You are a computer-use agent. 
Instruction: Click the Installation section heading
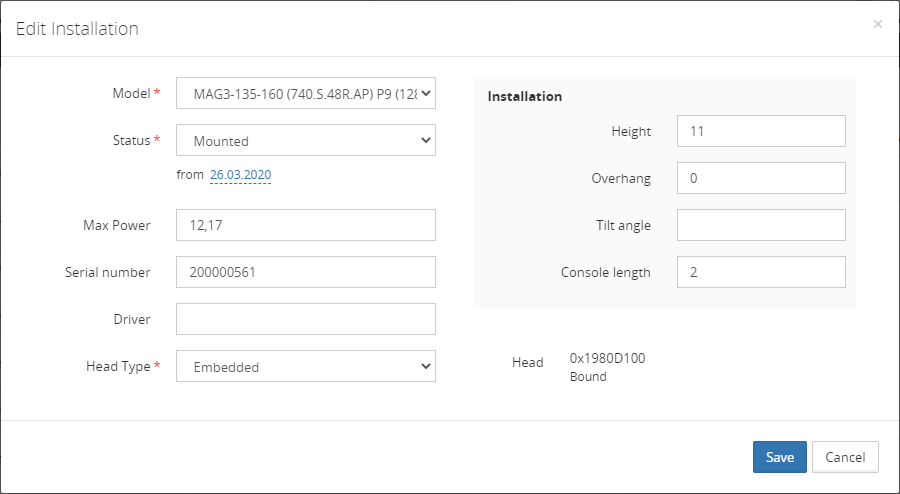525,97
